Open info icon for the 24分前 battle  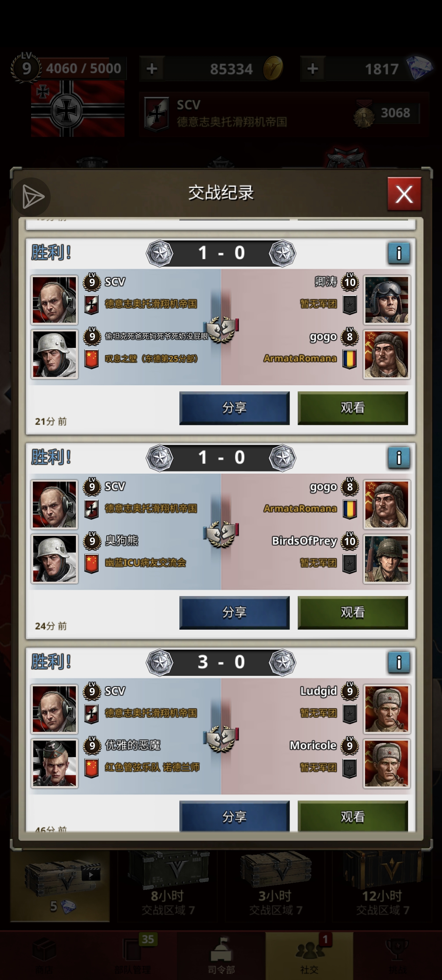coord(399,458)
